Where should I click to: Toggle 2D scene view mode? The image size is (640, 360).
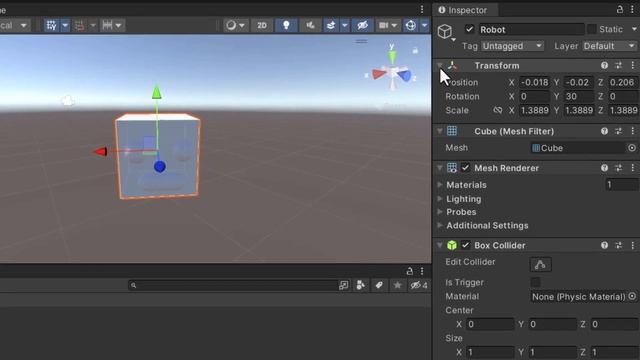point(262,25)
